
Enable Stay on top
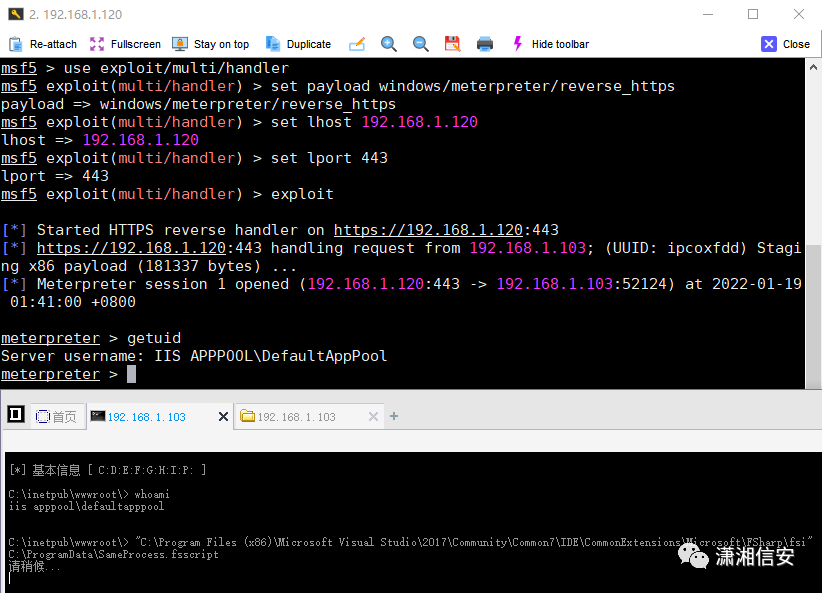[x=211, y=44]
